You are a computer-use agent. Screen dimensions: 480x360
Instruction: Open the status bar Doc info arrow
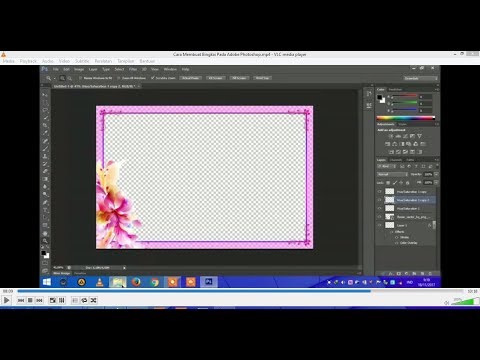(x=124, y=268)
